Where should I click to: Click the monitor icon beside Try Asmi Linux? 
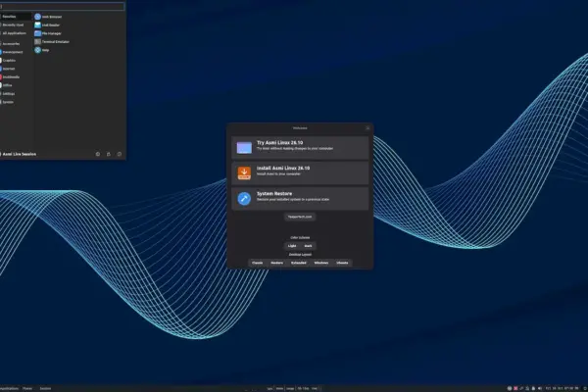tap(244, 147)
